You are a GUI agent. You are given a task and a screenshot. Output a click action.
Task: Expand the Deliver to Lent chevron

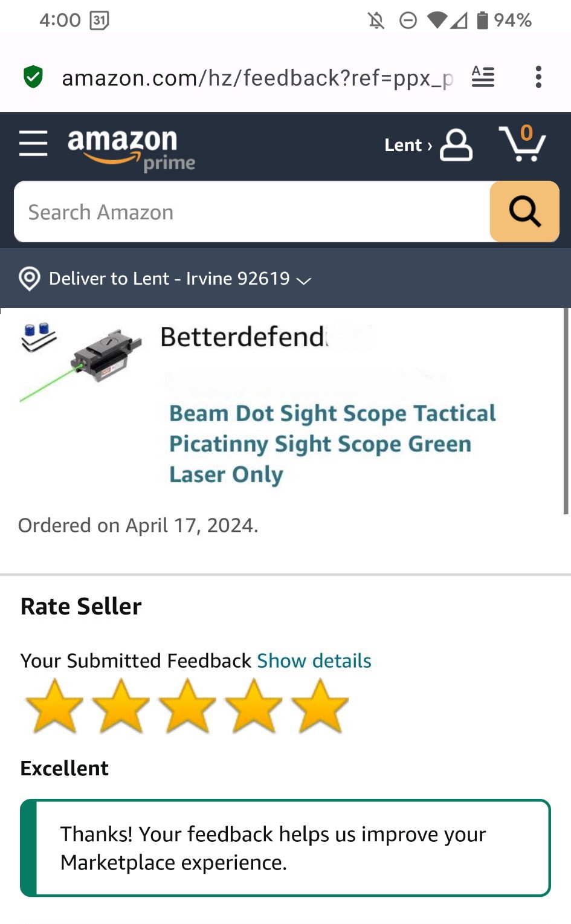(x=304, y=280)
